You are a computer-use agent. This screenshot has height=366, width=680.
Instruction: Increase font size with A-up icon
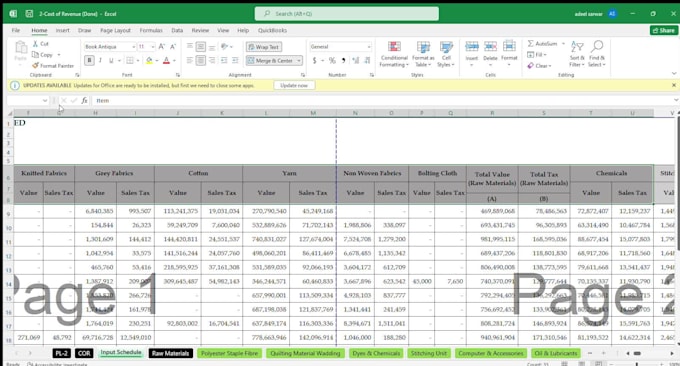click(162, 46)
